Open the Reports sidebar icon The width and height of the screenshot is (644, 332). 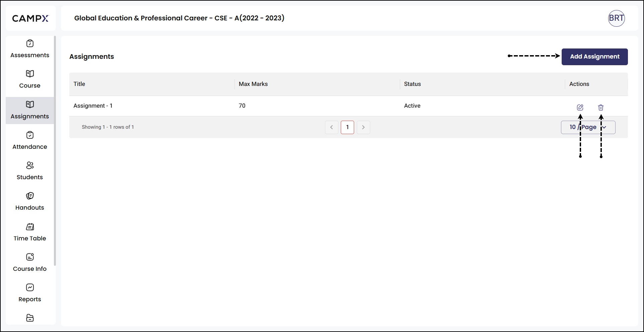coord(30,288)
